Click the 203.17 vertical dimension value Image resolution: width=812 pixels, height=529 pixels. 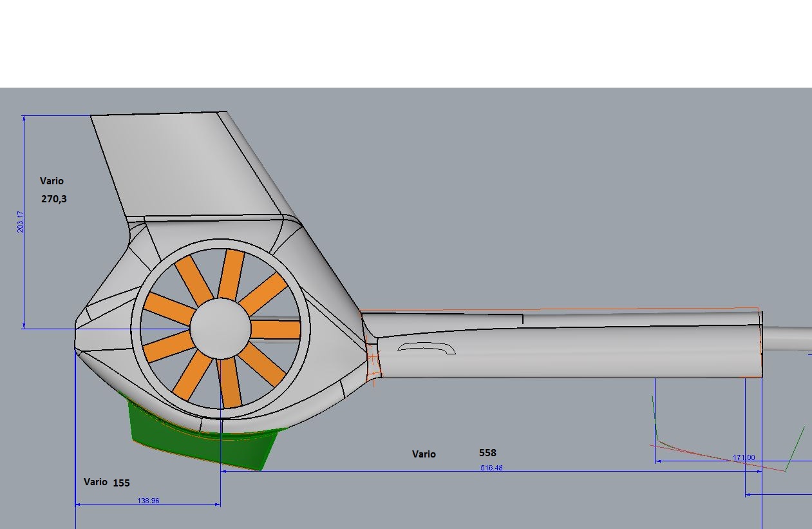click(21, 222)
